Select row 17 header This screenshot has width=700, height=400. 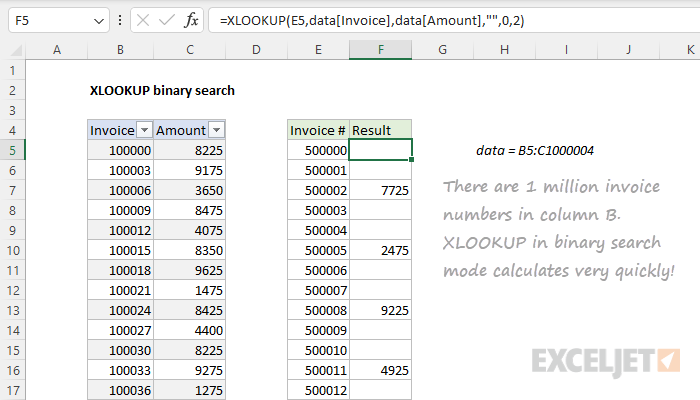12,391
